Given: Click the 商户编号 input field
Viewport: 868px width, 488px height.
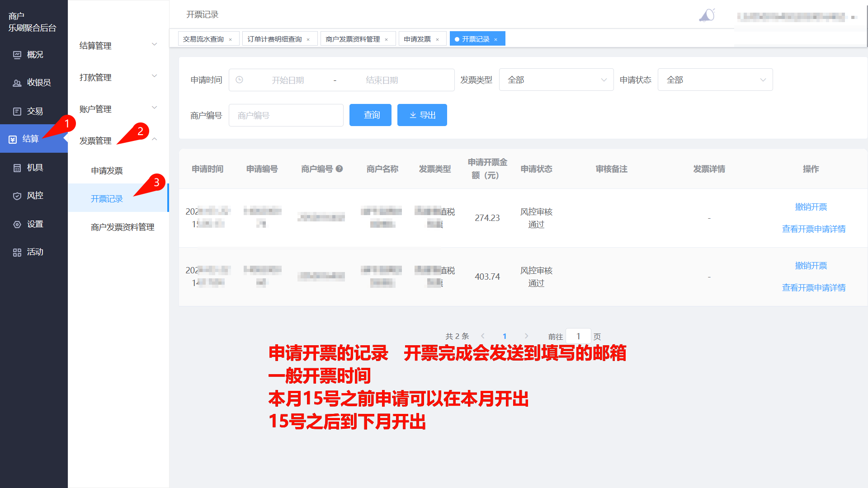Looking at the screenshot, I should click(x=286, y=116).
